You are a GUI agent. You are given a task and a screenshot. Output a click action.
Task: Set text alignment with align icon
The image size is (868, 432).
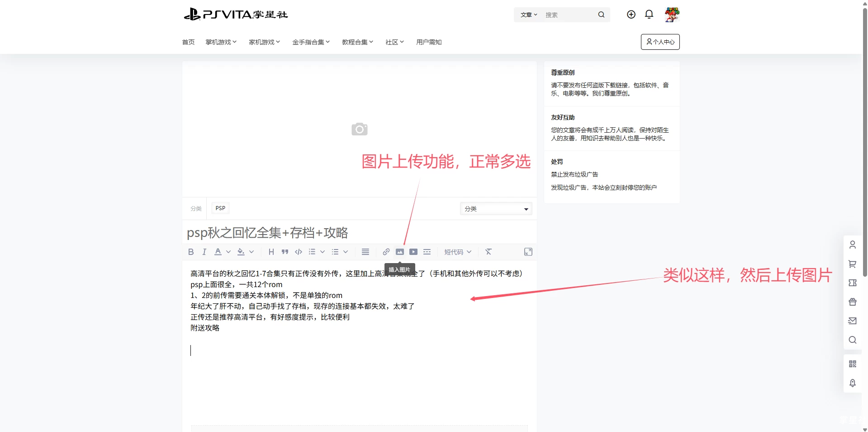click(x=365, y=252)
